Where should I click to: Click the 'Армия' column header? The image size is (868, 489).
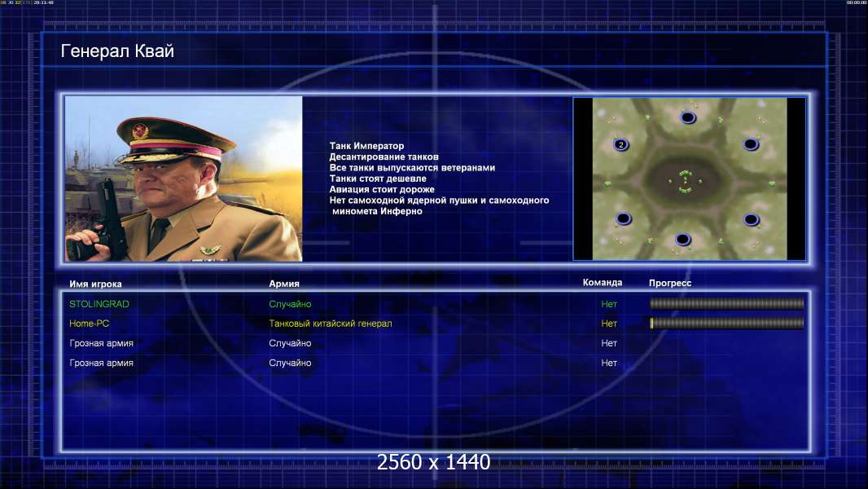click(x=284, y=284)
